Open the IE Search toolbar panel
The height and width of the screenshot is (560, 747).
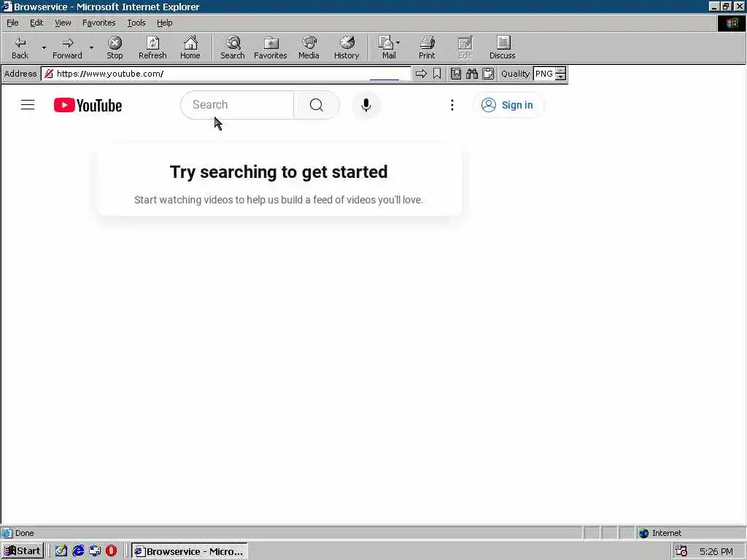point(233,47)
